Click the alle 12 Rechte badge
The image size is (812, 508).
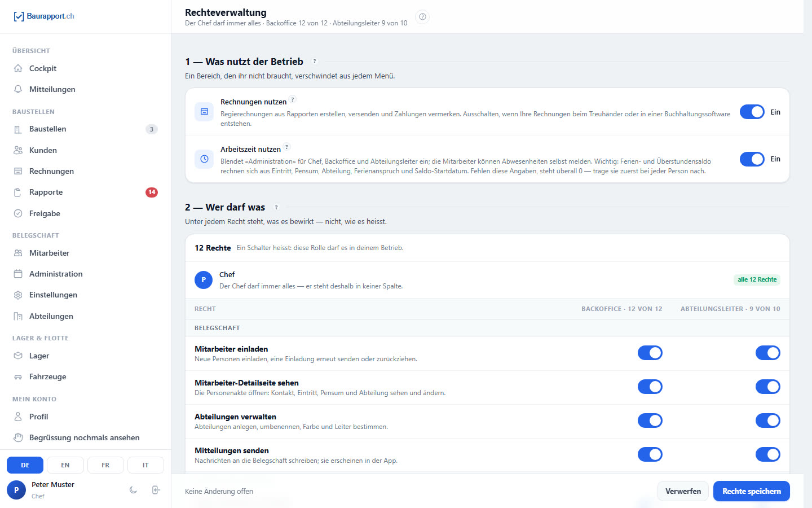coord(757,280)
